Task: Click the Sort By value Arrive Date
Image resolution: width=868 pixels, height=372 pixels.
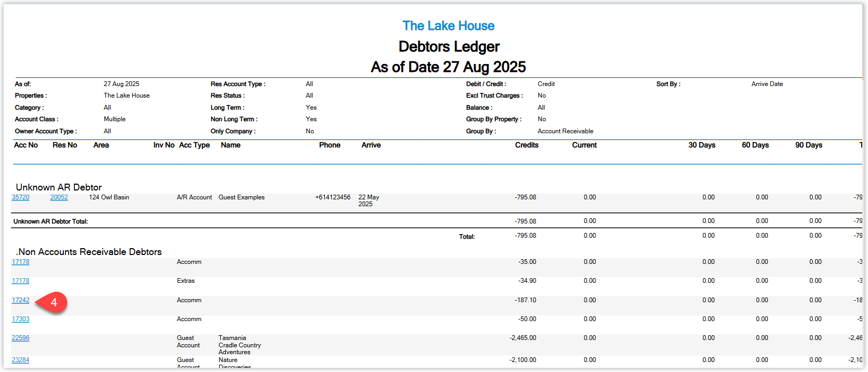Action: pos(767,84)
